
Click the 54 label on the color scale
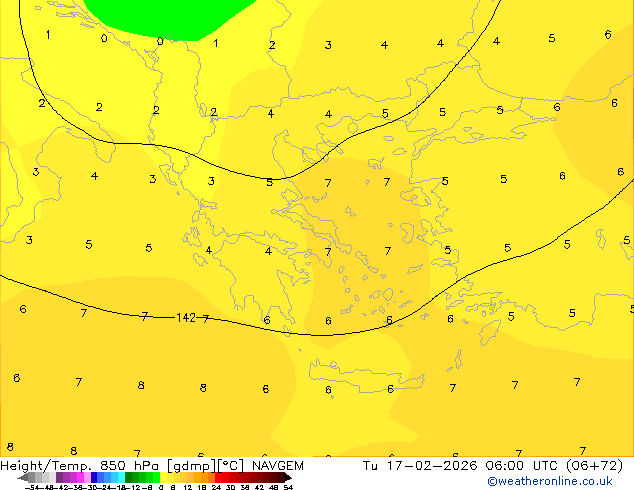point(287,487)
